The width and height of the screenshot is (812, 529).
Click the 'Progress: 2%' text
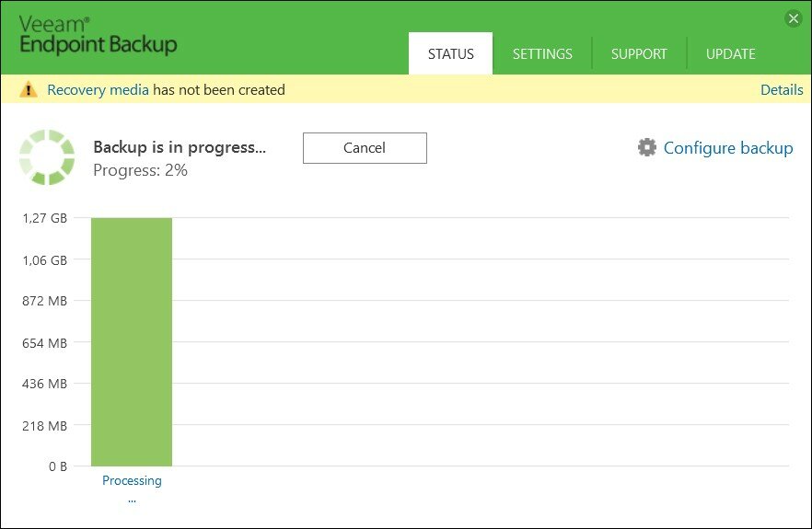[x=140, y=170]
